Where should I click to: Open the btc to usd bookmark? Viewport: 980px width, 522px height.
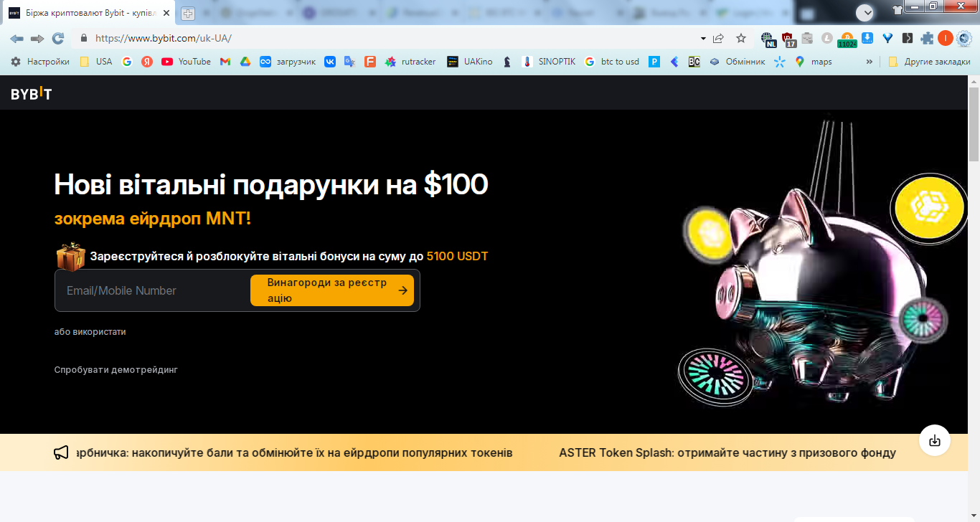tap(612, 62)
